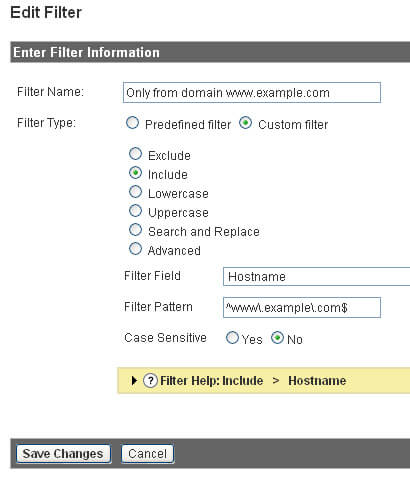The height and width of the screenshot is (481, 410).
Task: Select the Uppercase radio button
Action: tap(135, 211)
